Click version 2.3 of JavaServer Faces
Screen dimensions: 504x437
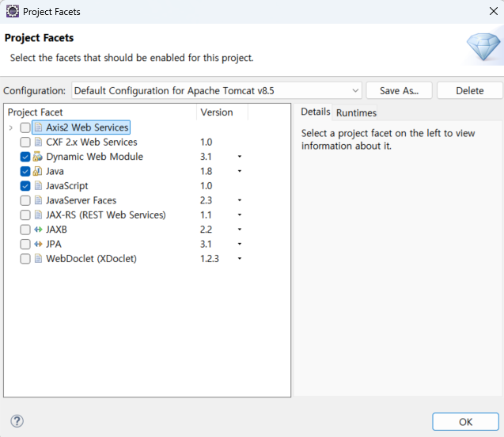point(206,200)
